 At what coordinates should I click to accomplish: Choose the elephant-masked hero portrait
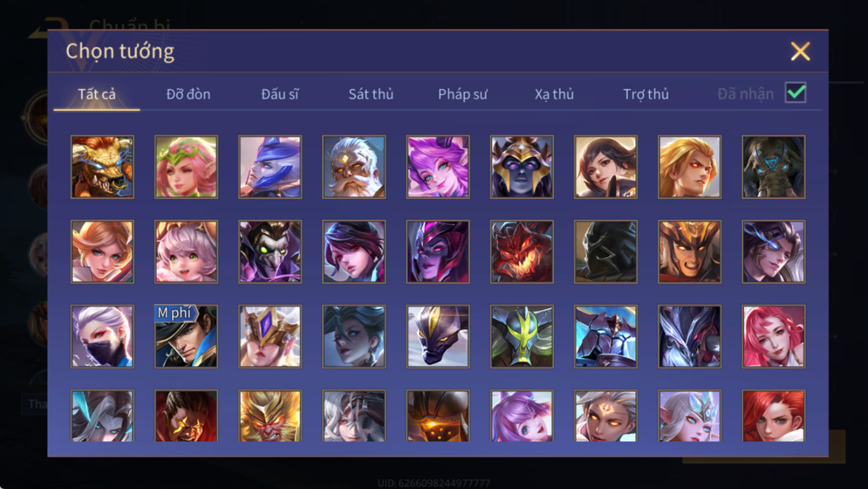click(x=773, y=167)
